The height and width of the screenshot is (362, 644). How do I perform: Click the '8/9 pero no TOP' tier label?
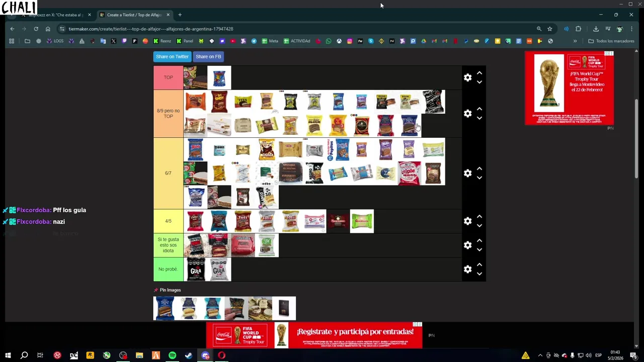coord(168,114)
